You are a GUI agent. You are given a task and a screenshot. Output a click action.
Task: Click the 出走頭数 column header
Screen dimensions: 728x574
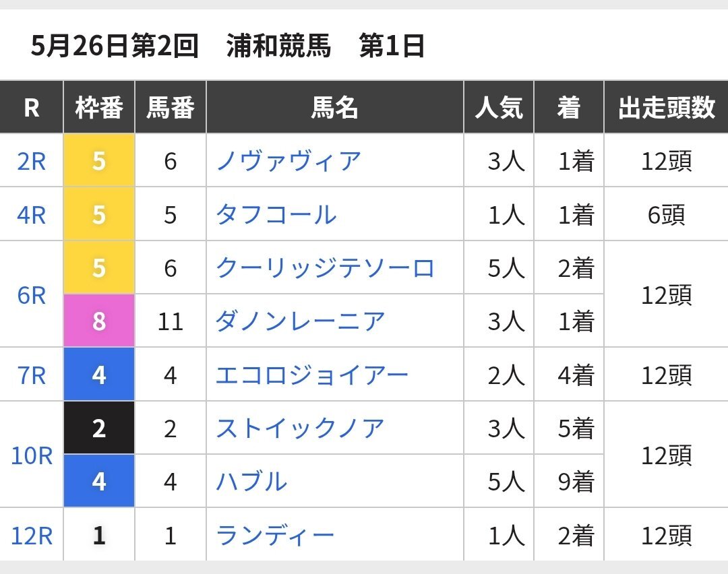click(666, 107)
